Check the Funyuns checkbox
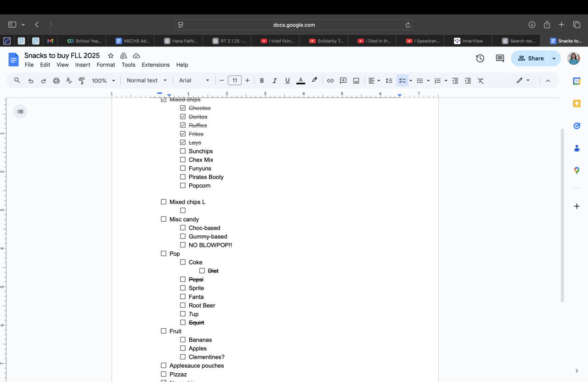The image size is (588, 382). pos(183,169)
